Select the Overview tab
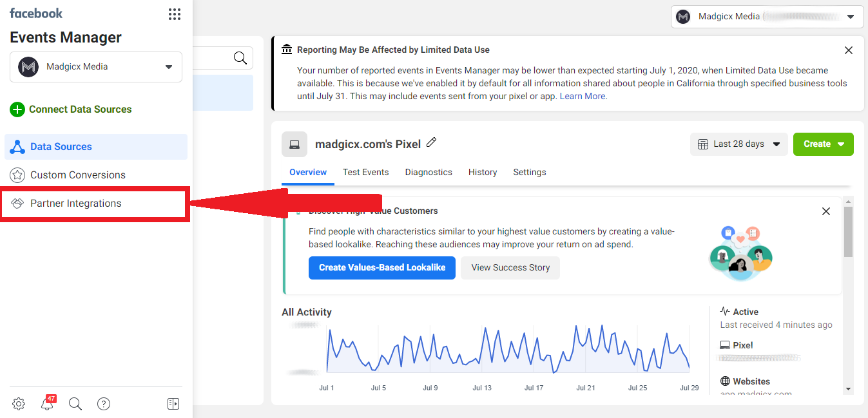Screen dimensions: 868x418 tap(308, 172)
